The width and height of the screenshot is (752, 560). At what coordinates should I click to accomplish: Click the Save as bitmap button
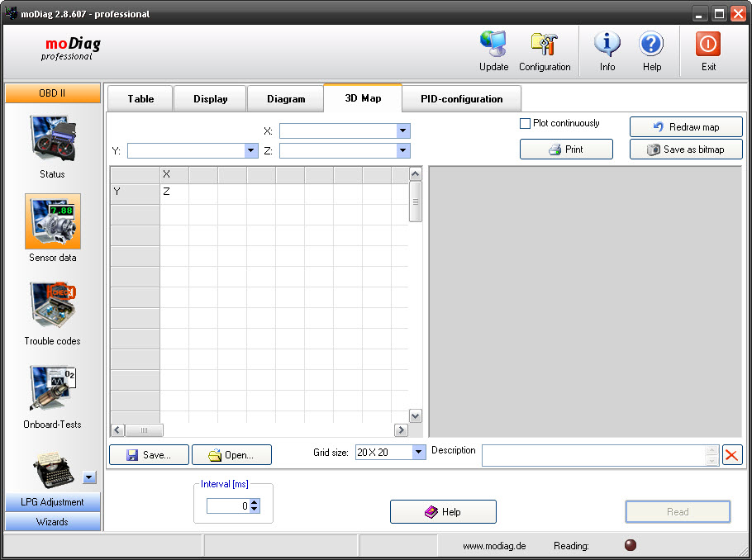686,149
